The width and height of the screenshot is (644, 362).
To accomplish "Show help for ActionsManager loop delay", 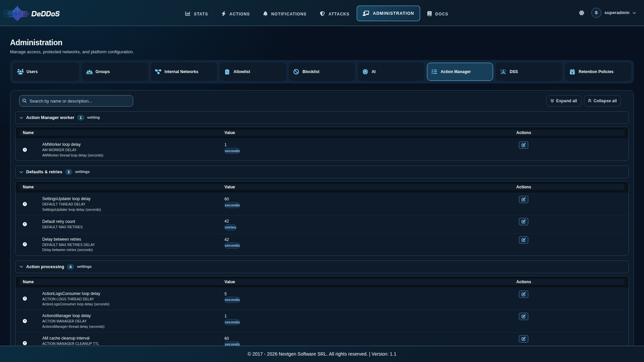I will 25,321.
